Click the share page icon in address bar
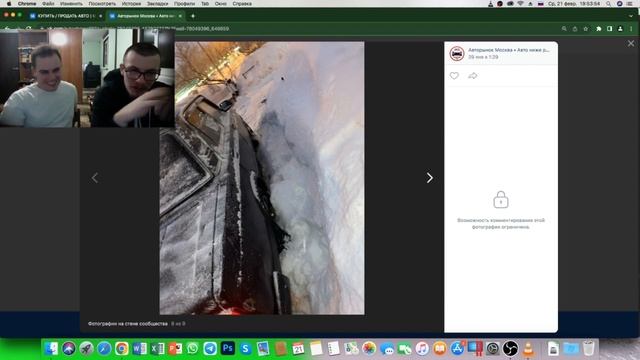 coord(575,29)
